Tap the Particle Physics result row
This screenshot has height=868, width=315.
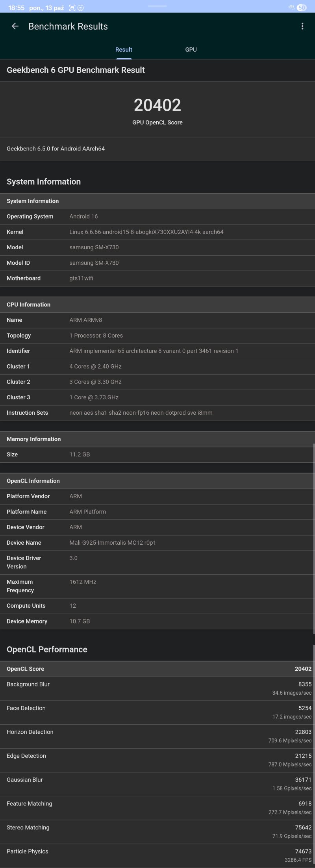(157, 855)
